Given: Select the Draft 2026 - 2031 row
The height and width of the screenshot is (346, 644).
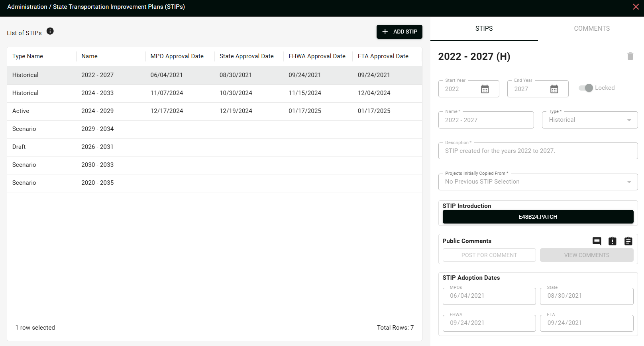Looking at the screenshot, I should tap(214, 147).
